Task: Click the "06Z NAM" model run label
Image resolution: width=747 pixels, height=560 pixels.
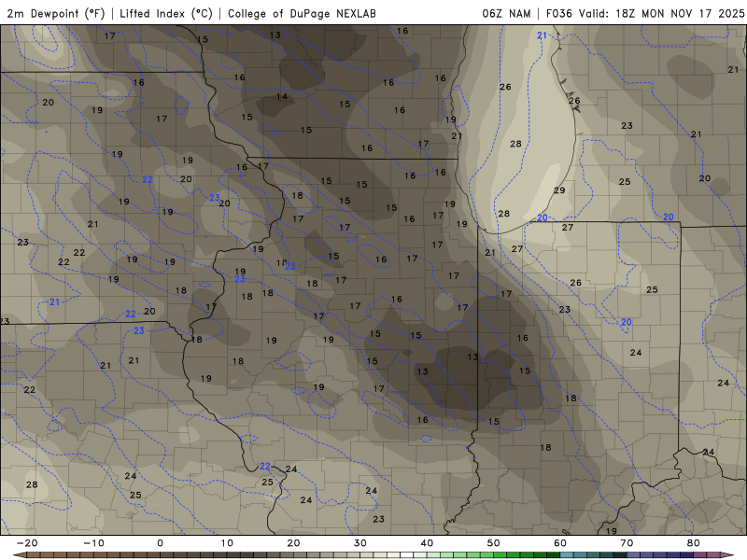Action: pyautogui.click(x=506, y=13)
